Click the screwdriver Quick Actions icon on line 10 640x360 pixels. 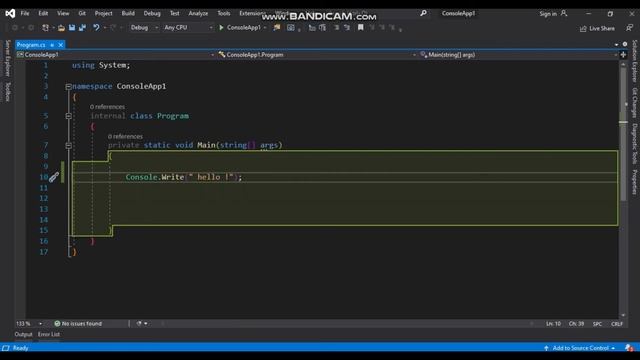point(54,177)
